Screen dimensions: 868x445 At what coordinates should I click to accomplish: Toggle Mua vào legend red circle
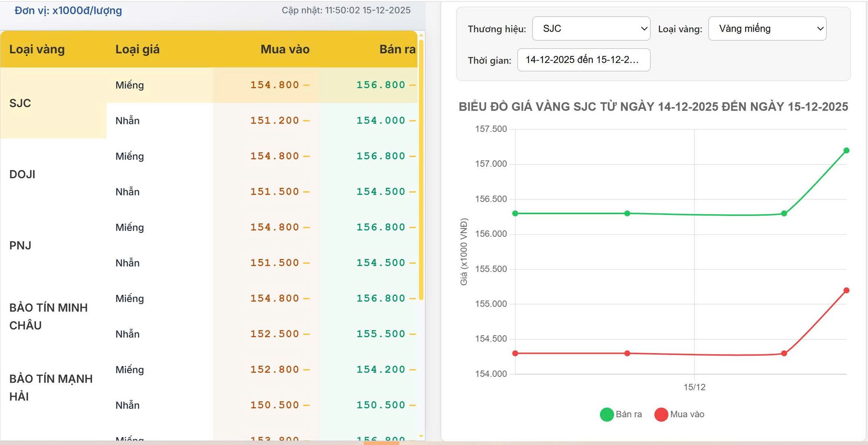661,415
